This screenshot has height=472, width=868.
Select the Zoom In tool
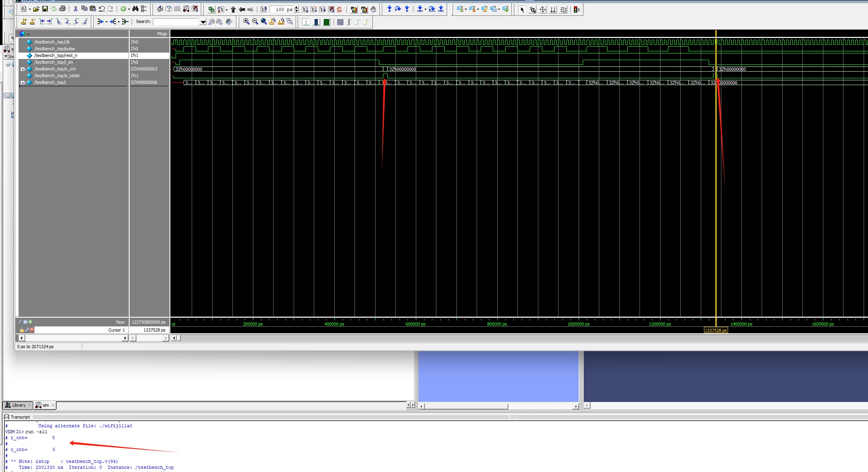[x=246, y=22]
